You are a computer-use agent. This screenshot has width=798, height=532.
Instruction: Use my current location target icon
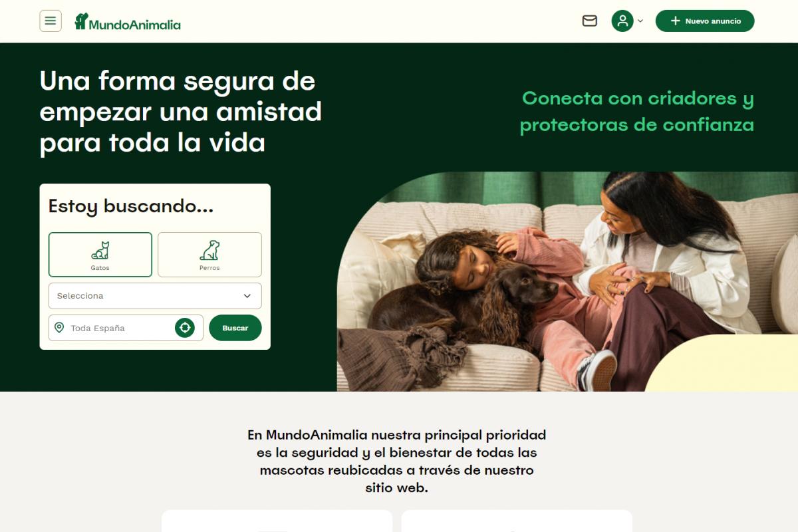[185, 327]
